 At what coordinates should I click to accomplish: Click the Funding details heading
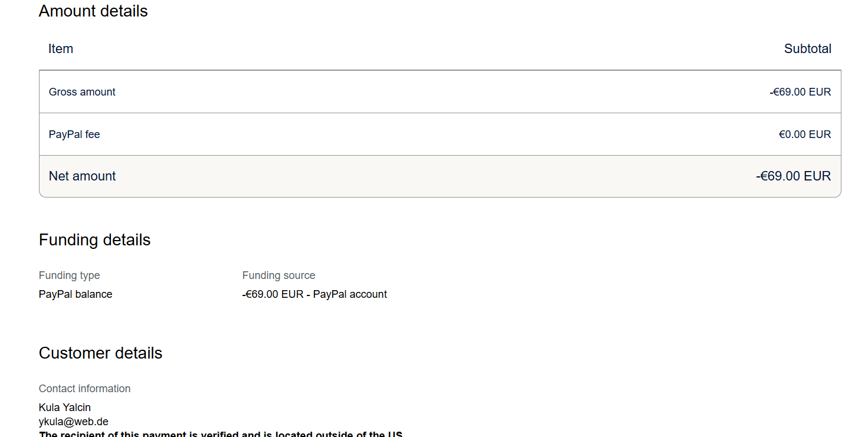pos(95,240)
